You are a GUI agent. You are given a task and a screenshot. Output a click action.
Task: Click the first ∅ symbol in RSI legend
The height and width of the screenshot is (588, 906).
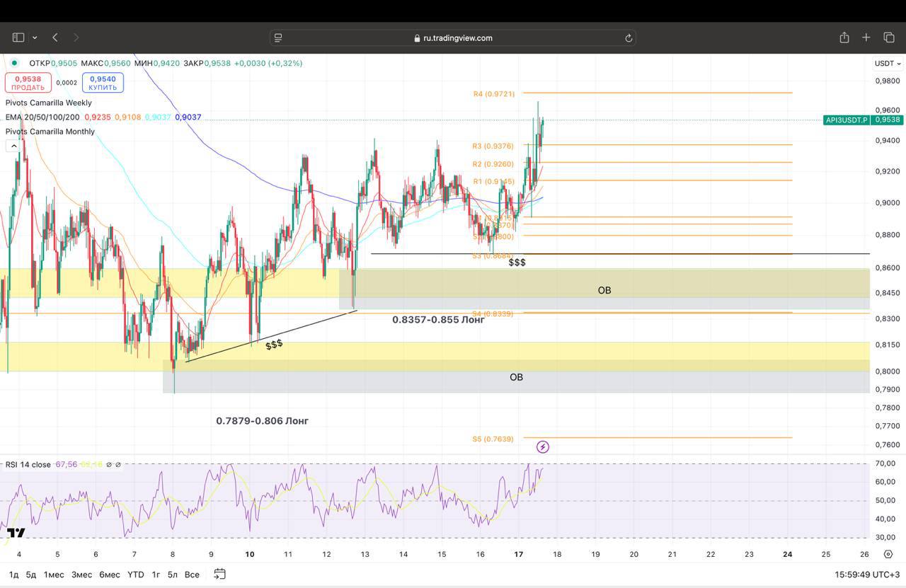tap(109, 465)
